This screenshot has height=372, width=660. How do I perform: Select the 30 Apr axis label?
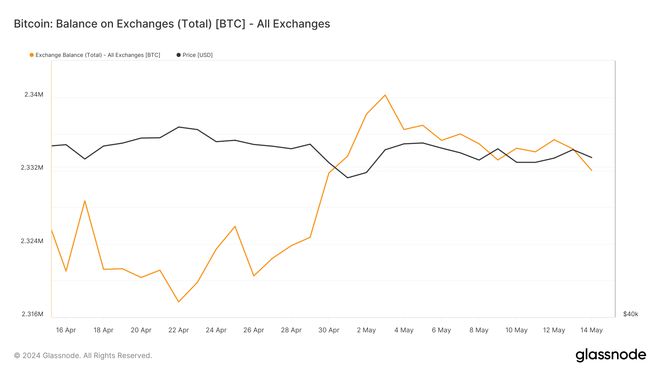coord(329,330)
